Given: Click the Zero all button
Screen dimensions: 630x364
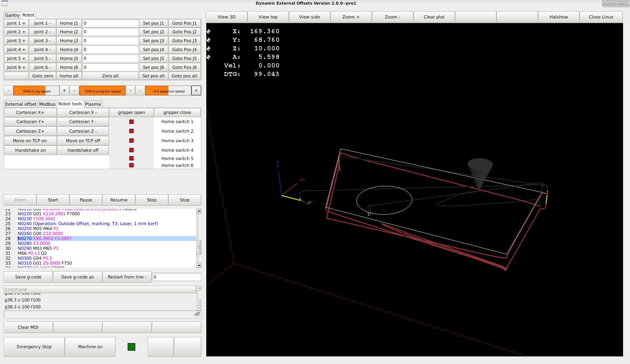Looking at the screenshot, I should point(110,76).
